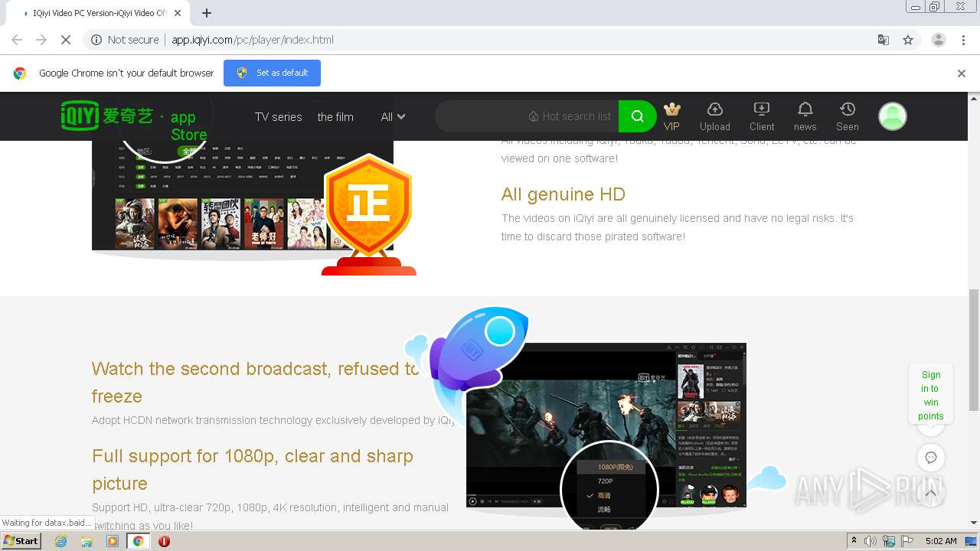The width and height of the screenshot is (980, 551).
Task: Click the red stop taskbar icon
Action: 164,541
